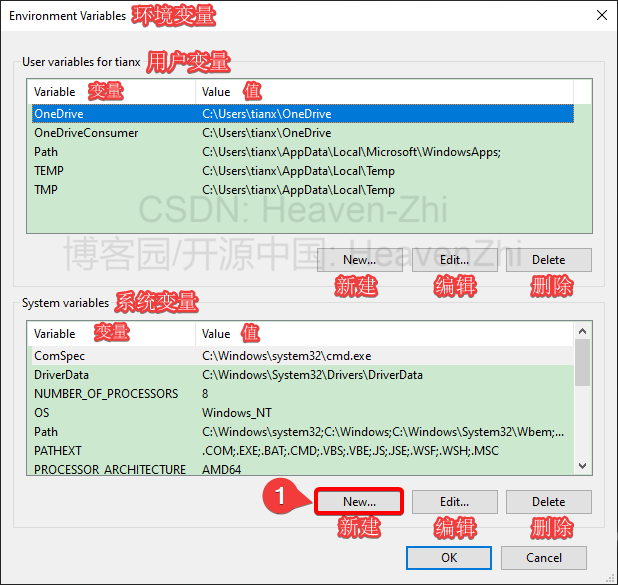Screen dimensions: 618x585
Task: Select the NUMBER_OF_PROCESSORS variable
Action: click(x=303, y=394)
